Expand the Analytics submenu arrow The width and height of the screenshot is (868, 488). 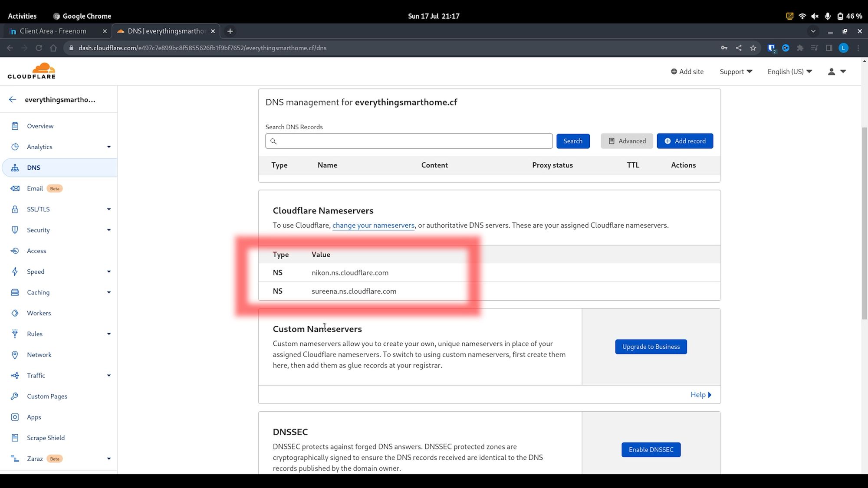pyautogui.click(x=108, y=147)
